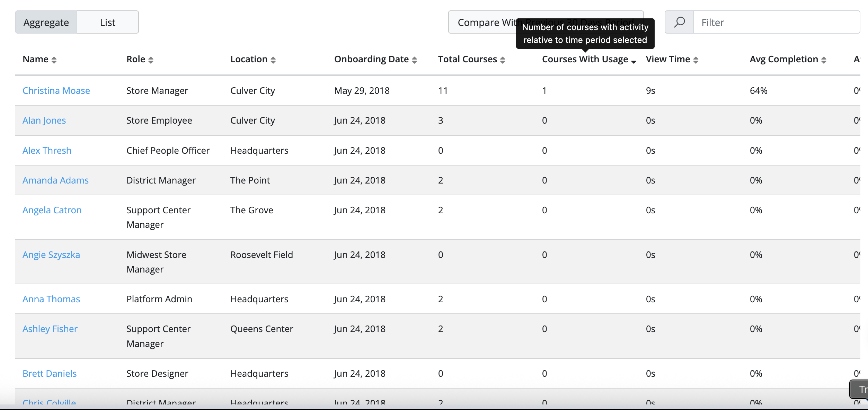Image resolution: width=868 pixels, height=410 pixels.
Task: Open Amanda Adams user link
Action: click(55, 180)
